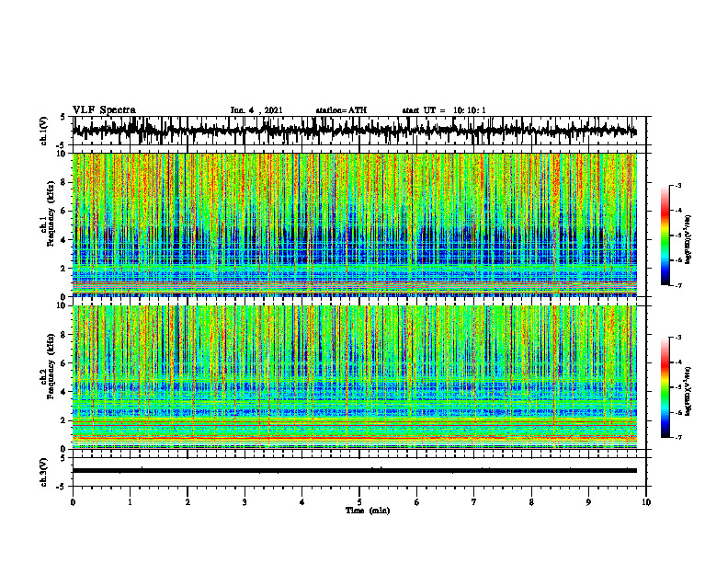The image size is (728, 563).
Task: Click the "4" kHz tick on ch.2 frequency axis
Action: [x=64, y=392]
